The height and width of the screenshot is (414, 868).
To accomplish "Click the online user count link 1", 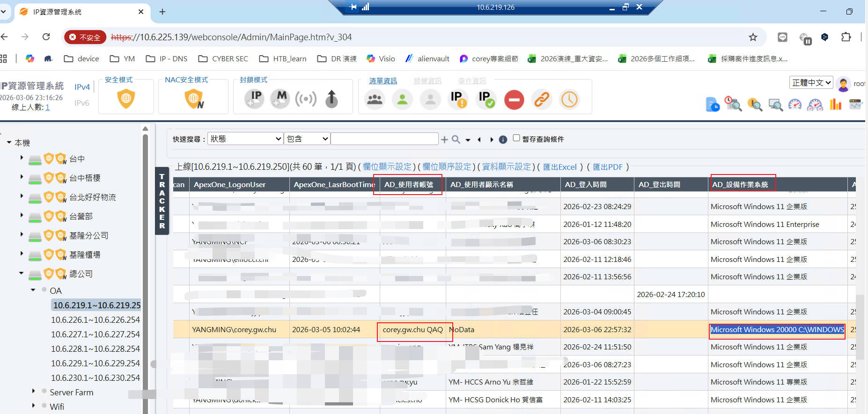I will [x=47, y=108].
